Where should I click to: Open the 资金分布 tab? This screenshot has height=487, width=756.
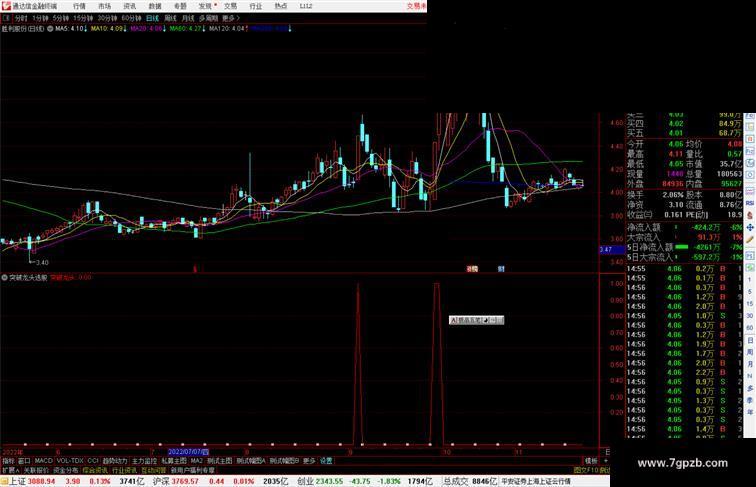point(66,470)
